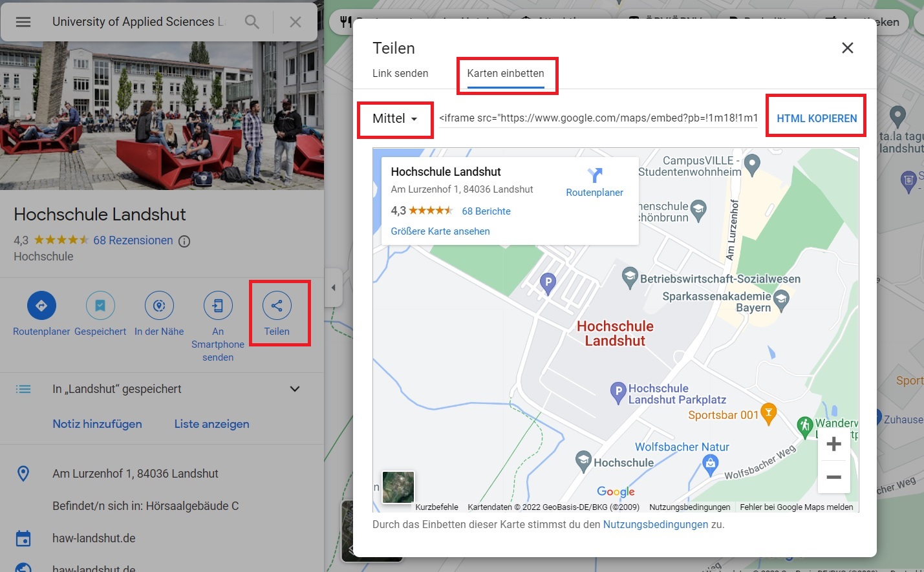Click the Hochschule Landshut title in preview card
This screenshot has width=924, height=572.
[x=446, y=172]
